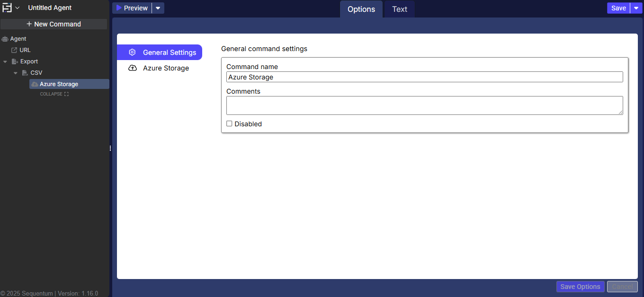Image resolution: width=644 pixels, height=297 pixels.
Task: Collapse the Export tree node
Action: pos(5,61)
